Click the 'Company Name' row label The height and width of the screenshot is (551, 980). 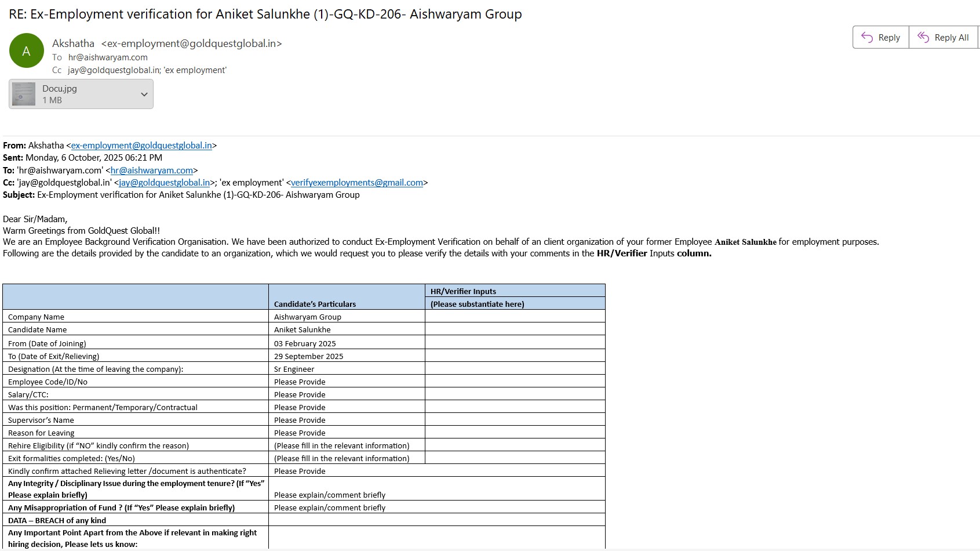click(36, 317)
